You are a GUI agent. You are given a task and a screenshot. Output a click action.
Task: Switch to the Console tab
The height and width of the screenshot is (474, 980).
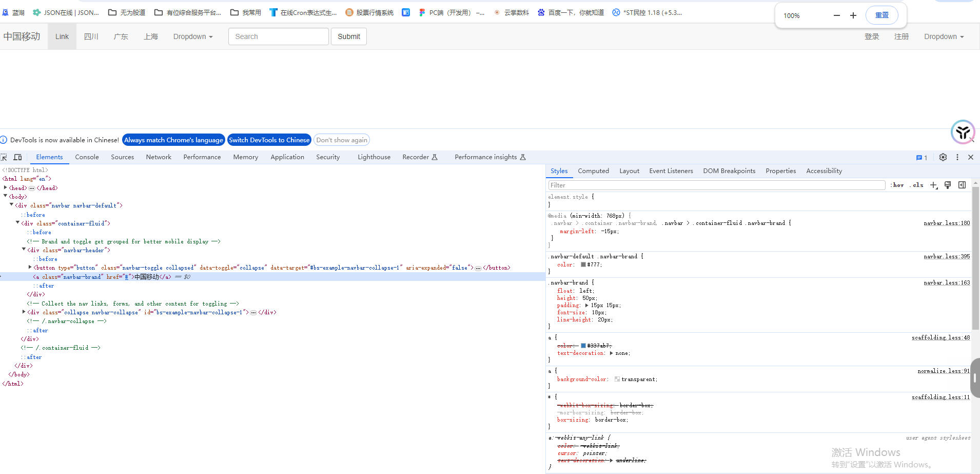click(87, 157)
